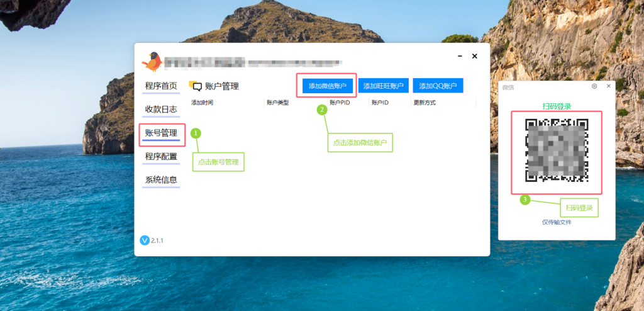Click the 更新方式 column header
644x311 pixels.
[425, 103]
